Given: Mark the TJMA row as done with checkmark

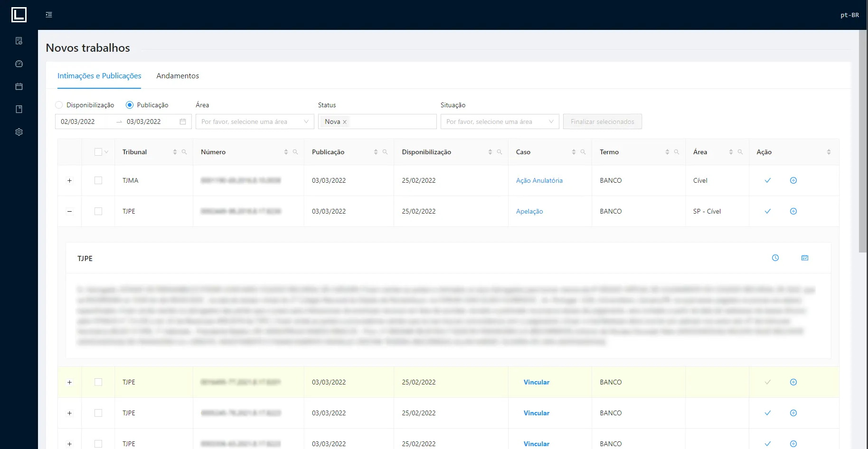Looking at the screenshot, I should click(767, 180).
